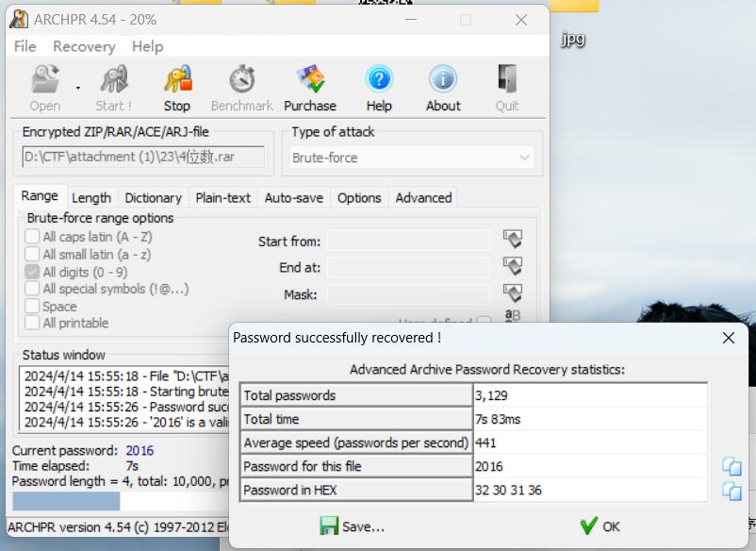756x551 pixels.
Task: Toggle All small latin (a - z) checkbox
Action: 32,254
